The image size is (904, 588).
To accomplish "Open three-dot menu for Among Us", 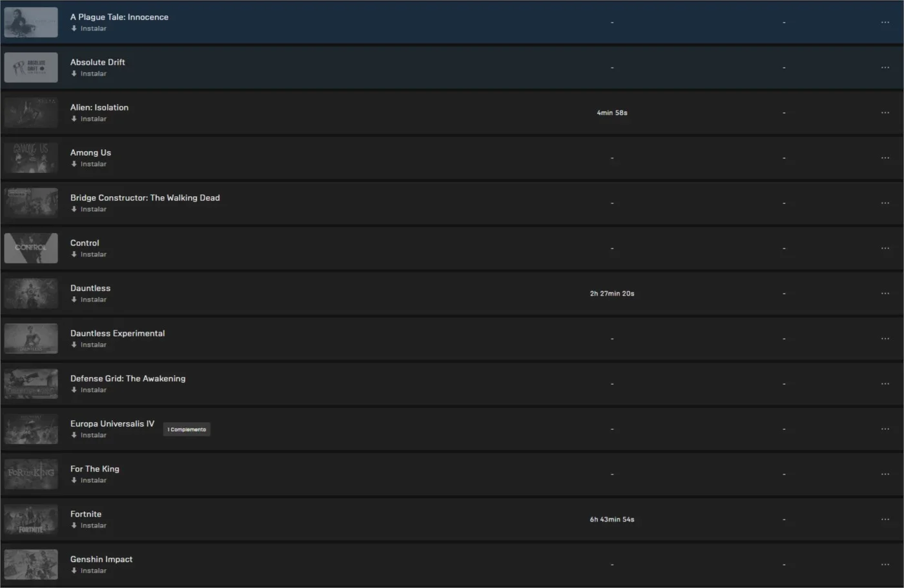I will [885, 158].
